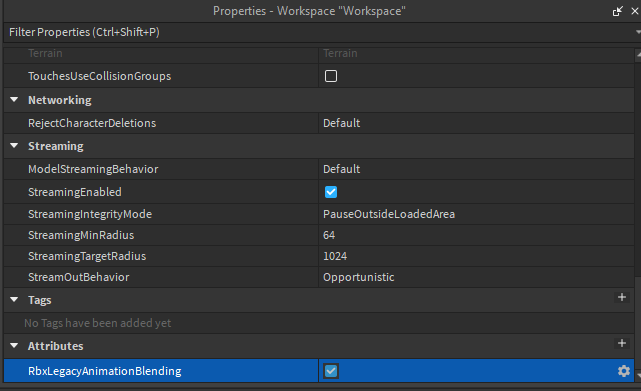641x391 pixels.
Task: Toggle RbxLegacyAnimationBlending attribute checkbox
Action: point(331,371)
